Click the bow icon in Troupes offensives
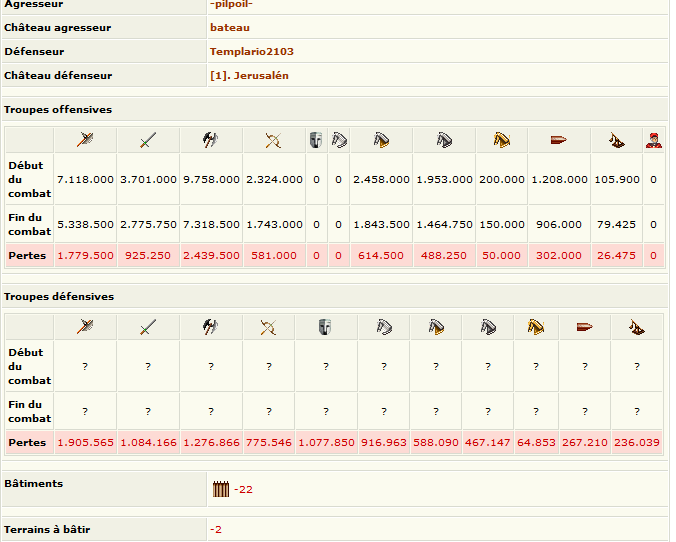The image size is (676, 542). (273, 140)
